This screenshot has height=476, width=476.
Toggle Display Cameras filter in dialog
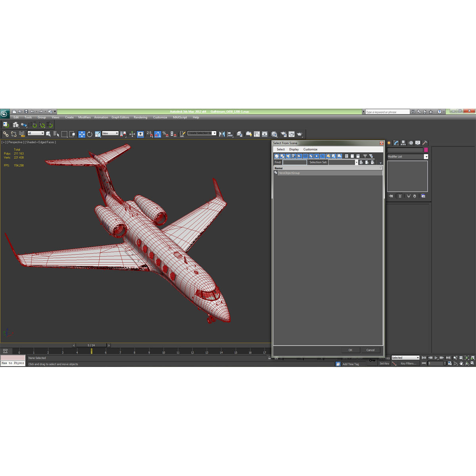(294, 156)
